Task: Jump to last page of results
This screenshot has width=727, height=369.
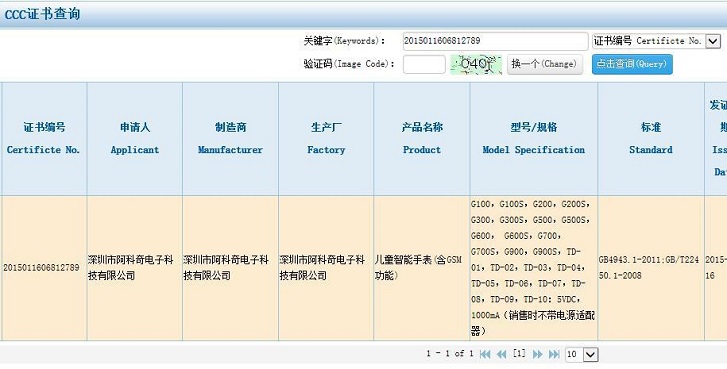Action: [x=554, y=355]
